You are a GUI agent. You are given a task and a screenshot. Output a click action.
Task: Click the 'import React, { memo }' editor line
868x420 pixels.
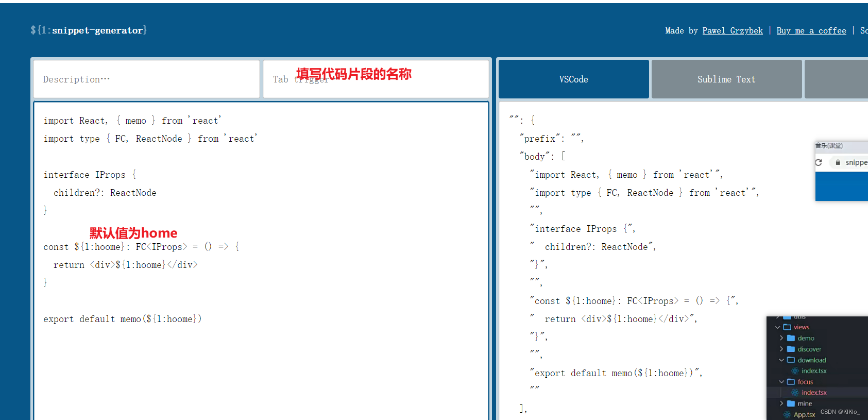coord(132,121)
